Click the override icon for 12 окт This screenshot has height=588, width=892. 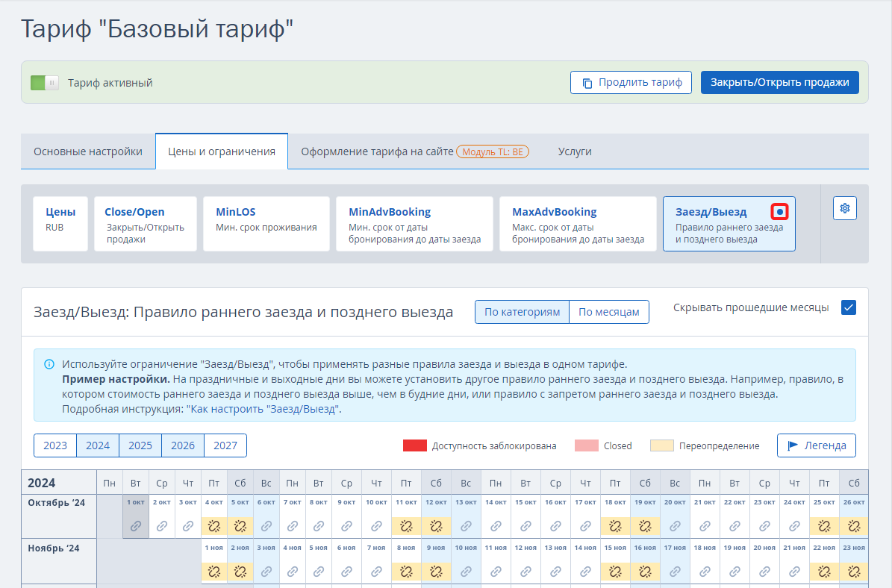coord(436,526)
